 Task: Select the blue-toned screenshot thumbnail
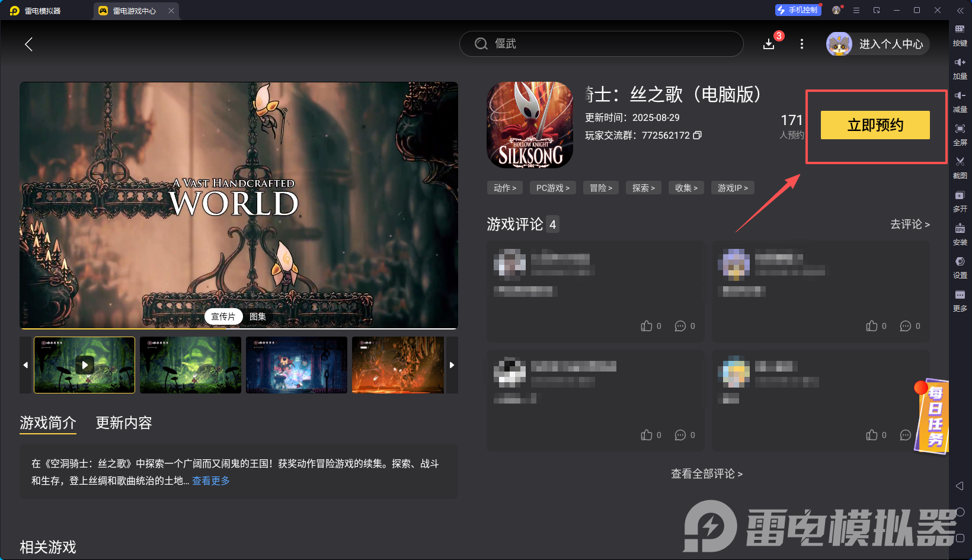(296, 365)
